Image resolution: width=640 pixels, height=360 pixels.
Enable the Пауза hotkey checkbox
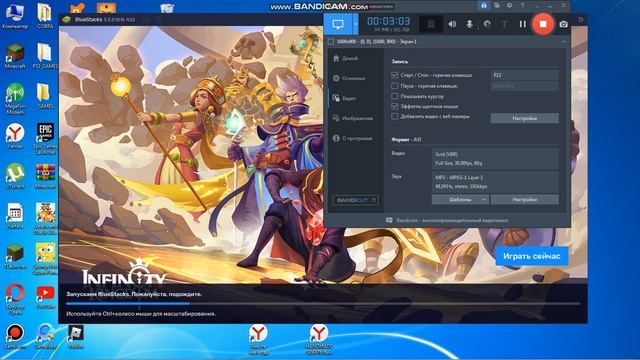tap(394, 86)
